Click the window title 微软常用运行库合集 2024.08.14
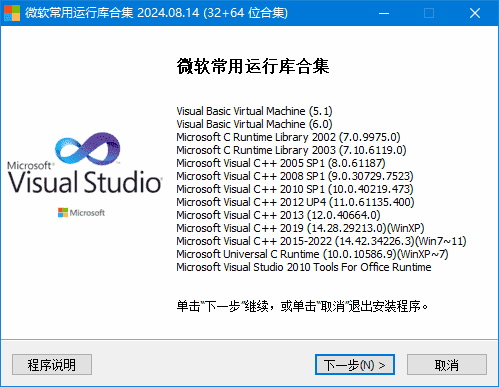Screen dimensions: 499x387 click(x=156, y=13)
